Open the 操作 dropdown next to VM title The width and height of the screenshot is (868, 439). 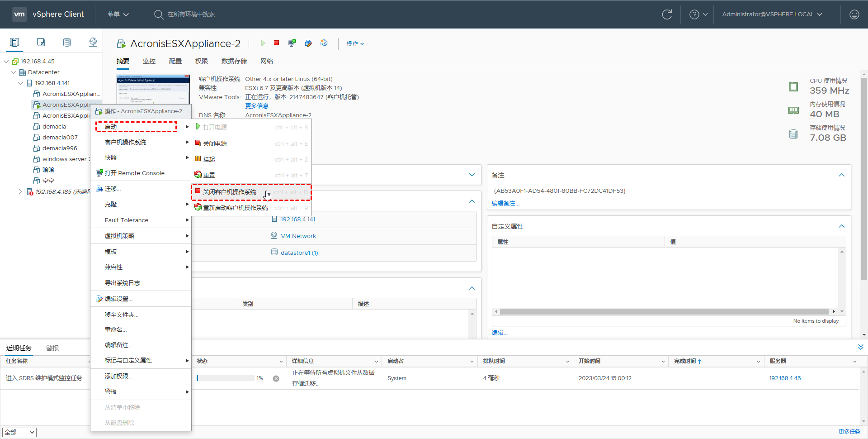[355, 44]
